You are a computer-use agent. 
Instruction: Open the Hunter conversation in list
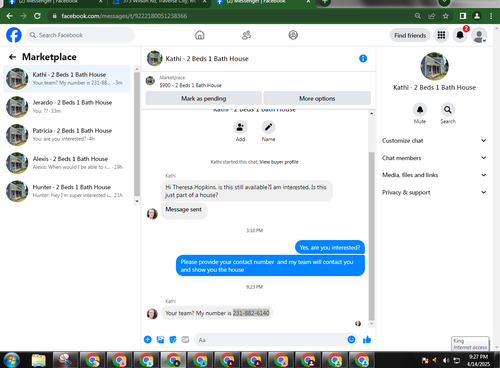[x=67, y=191]
